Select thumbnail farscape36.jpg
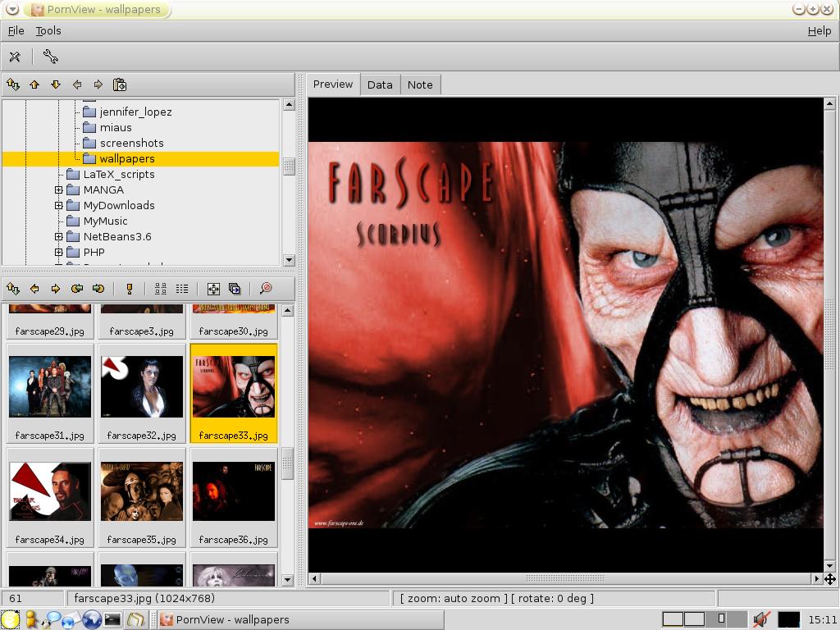Viewport: 840px width, 630px height. (x=234, y=498)
